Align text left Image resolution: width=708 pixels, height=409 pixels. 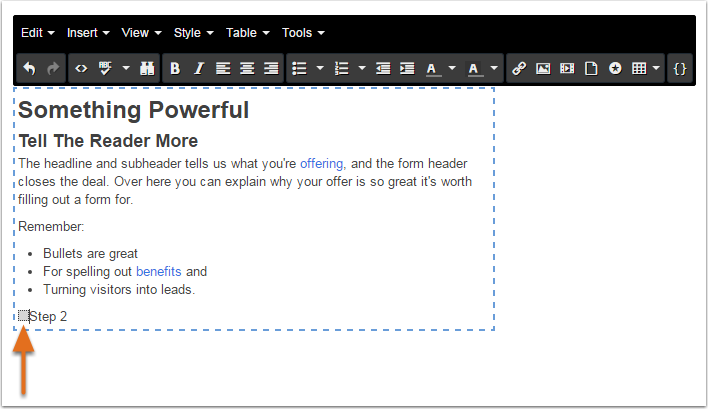223,69
